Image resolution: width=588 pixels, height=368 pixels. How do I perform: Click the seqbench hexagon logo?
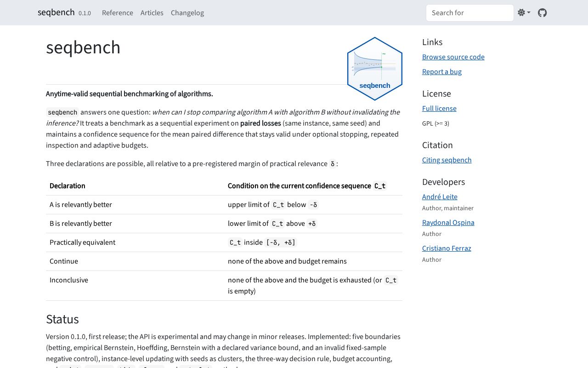pos(375,69)
